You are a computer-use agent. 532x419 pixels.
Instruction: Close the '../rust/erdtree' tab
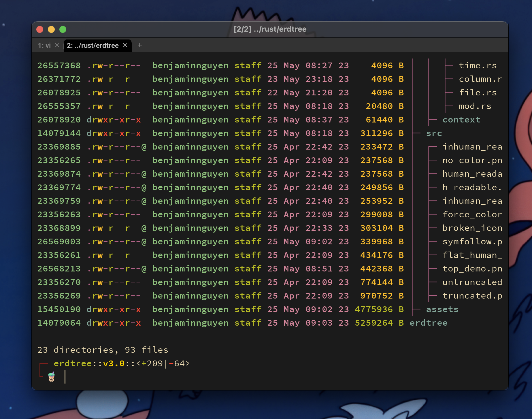(125, 45)
